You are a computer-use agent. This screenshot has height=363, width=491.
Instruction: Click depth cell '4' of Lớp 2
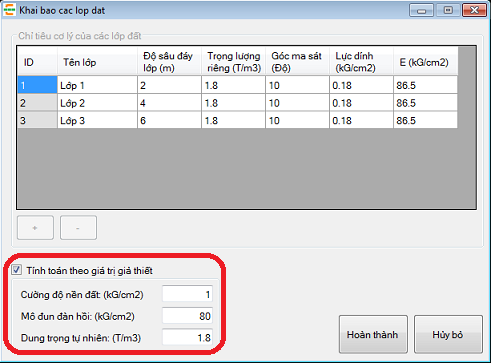(169, 103)
